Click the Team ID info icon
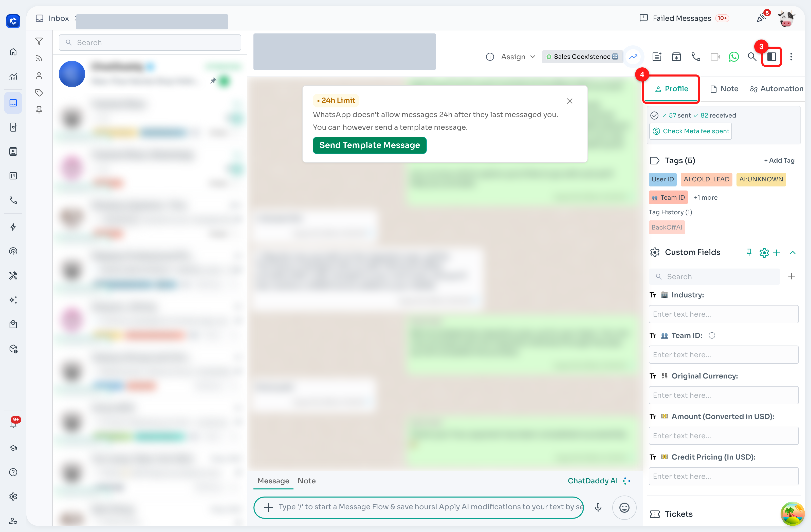This screenshot has width=811, height=532. [x=711, y=335]
